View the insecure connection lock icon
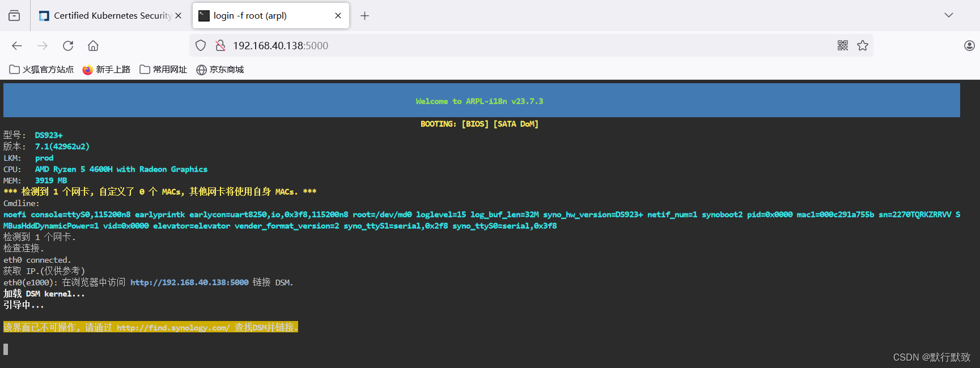The image size is (980, 368). point(220,45)
